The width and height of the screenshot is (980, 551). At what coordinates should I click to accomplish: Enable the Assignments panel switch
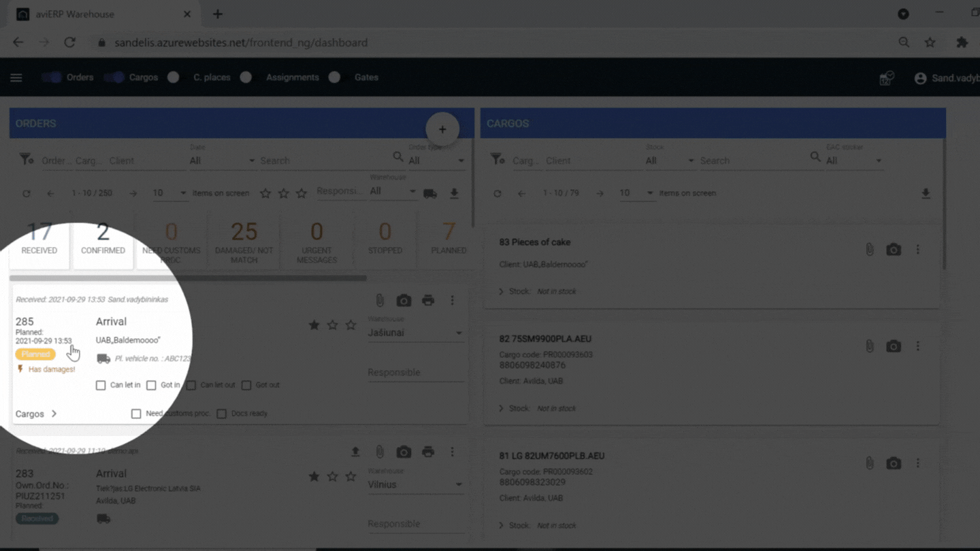point(247,78)
